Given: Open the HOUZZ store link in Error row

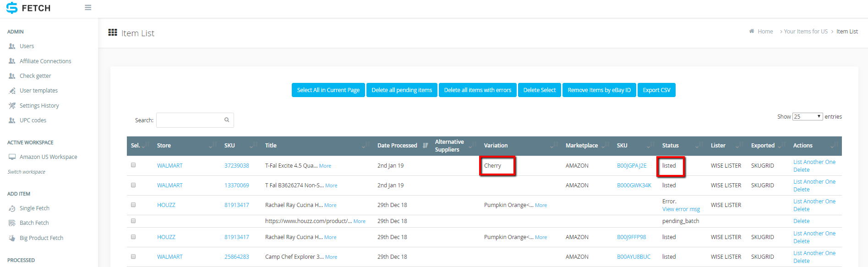Looking at the screenshot, I should 166,205.
